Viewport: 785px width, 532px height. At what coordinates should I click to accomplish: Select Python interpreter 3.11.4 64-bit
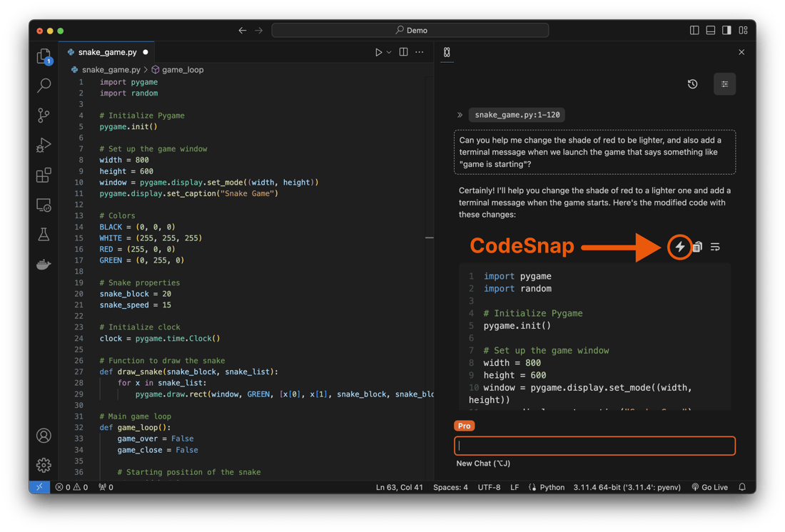coord(627,487)
